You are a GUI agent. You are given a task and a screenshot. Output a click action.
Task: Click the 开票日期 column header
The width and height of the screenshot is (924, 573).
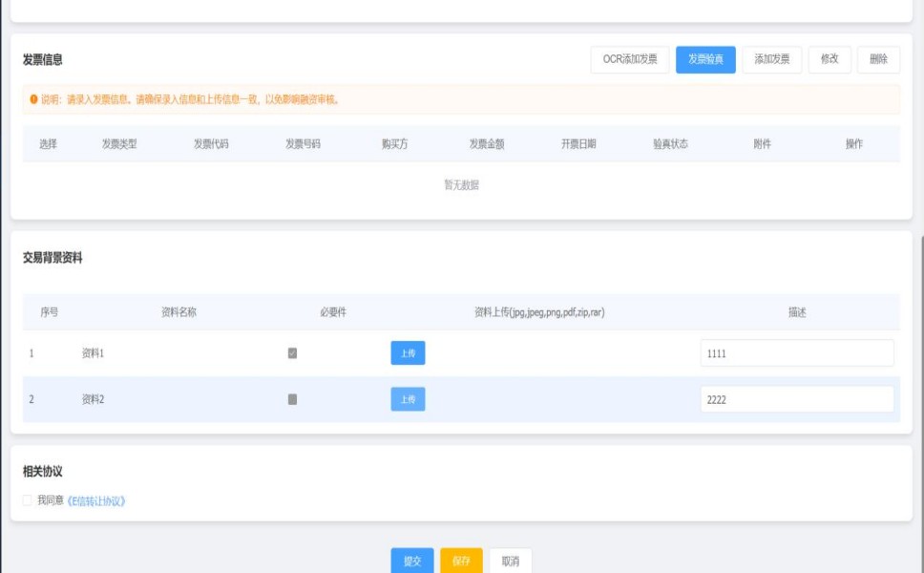point(578,144)
